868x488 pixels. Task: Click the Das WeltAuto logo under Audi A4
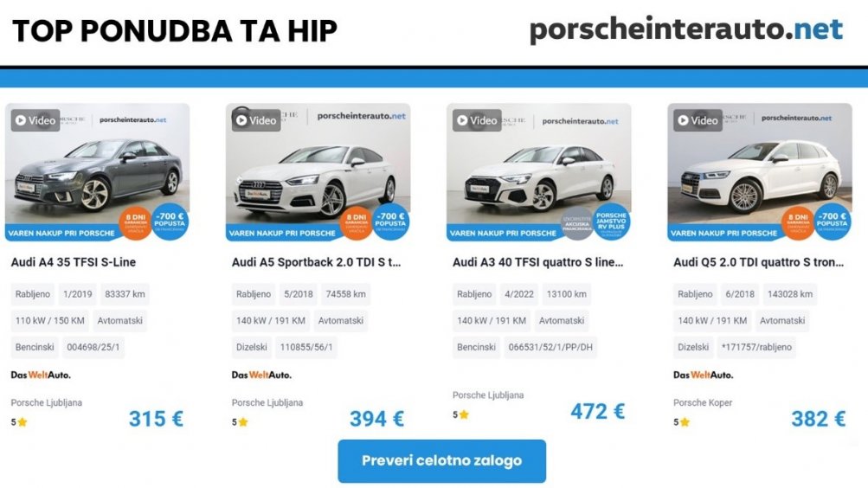click(x=41, y=375)
